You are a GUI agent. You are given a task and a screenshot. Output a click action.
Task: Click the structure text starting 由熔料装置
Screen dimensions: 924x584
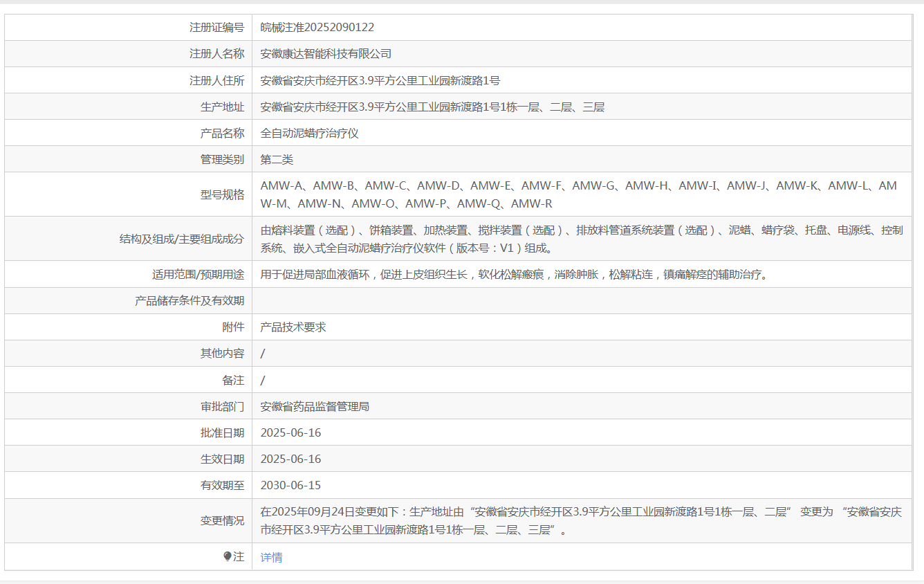582,239
